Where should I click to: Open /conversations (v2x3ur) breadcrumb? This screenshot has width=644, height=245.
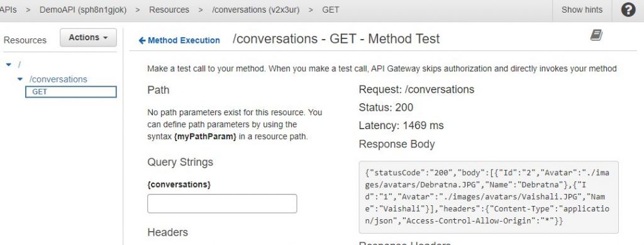click(x=255, y=9)
